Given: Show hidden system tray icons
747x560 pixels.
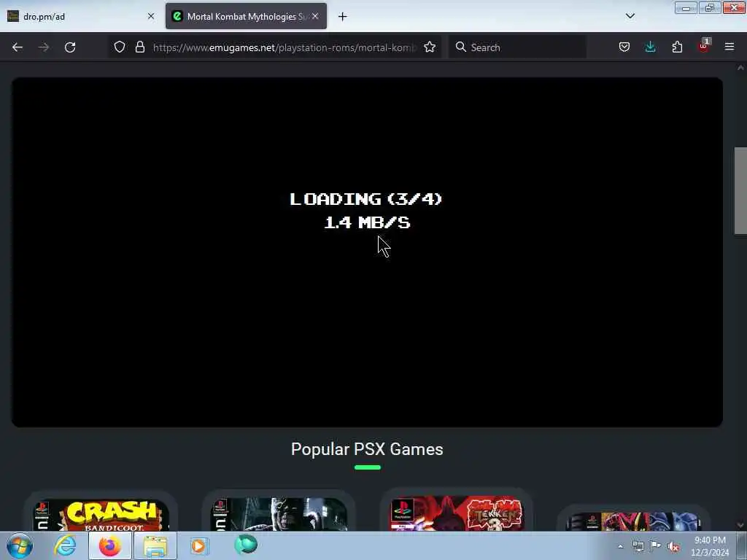Looking at the screenshot, I should tap(620, 547).
